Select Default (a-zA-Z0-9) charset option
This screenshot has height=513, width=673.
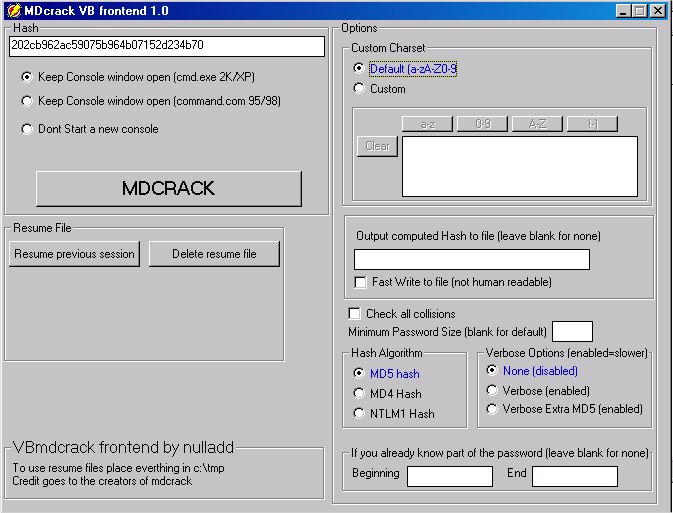click(x=359, y=69)
